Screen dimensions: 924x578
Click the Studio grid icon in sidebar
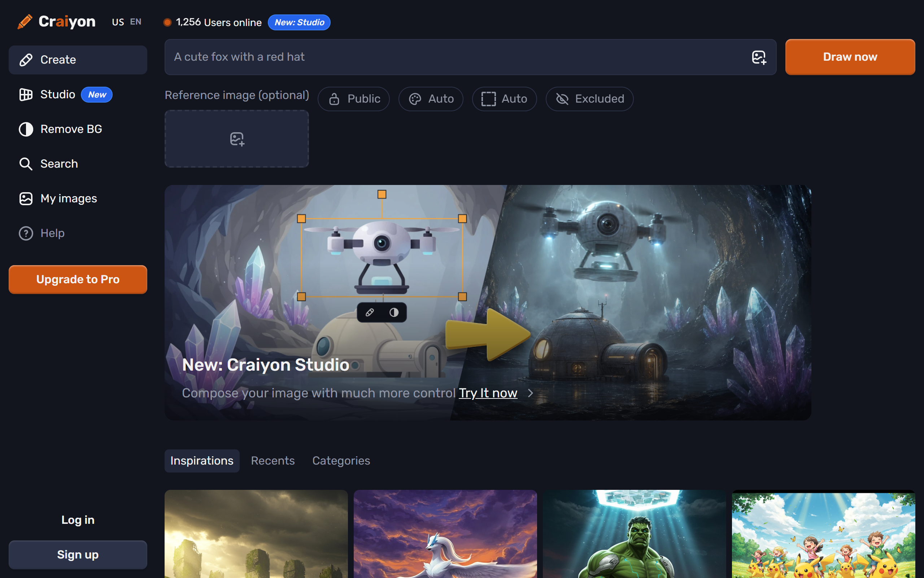[26, 94]
